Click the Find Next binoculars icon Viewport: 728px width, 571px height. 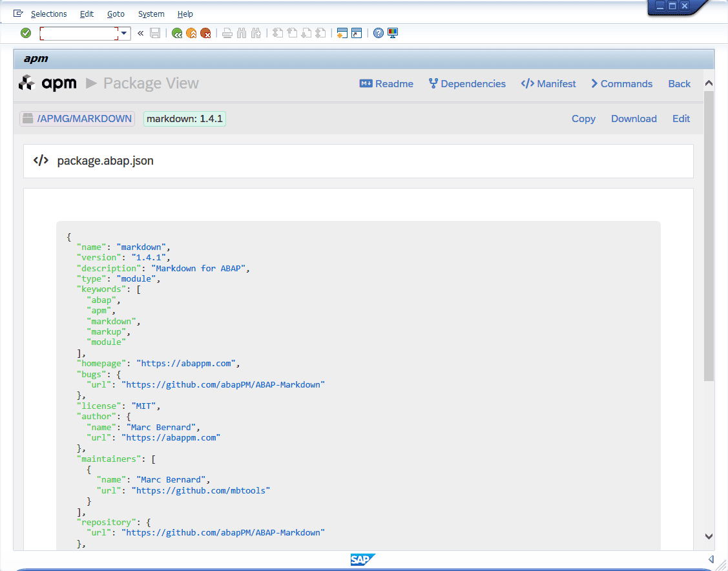[x=256, y=33]
